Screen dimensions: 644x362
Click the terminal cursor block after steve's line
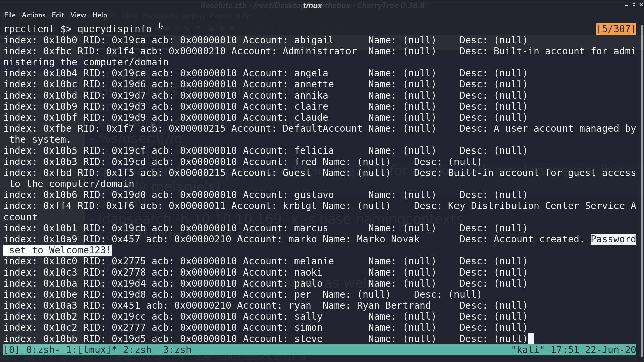pyautogui.click(x=531, y=339)
